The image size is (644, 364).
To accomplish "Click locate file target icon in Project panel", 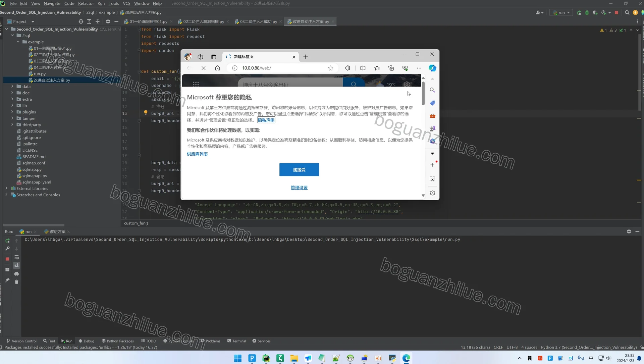I will click(81, 21).
